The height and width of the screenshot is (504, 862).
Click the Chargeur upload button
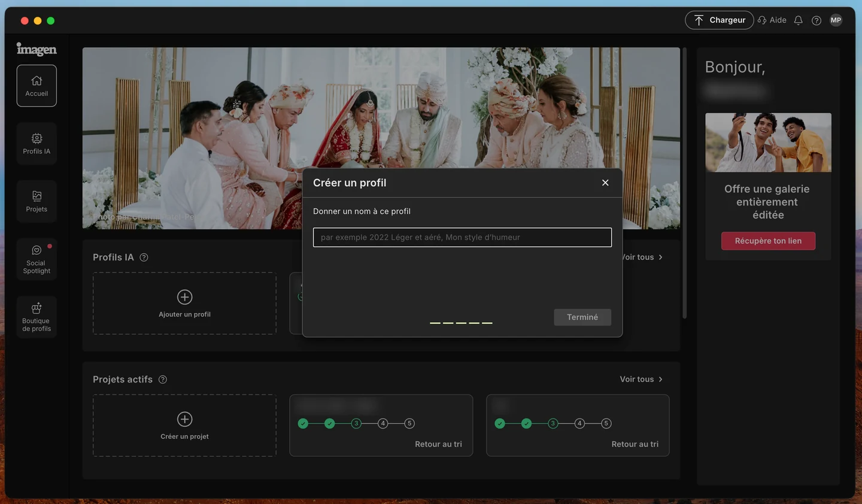719,20
